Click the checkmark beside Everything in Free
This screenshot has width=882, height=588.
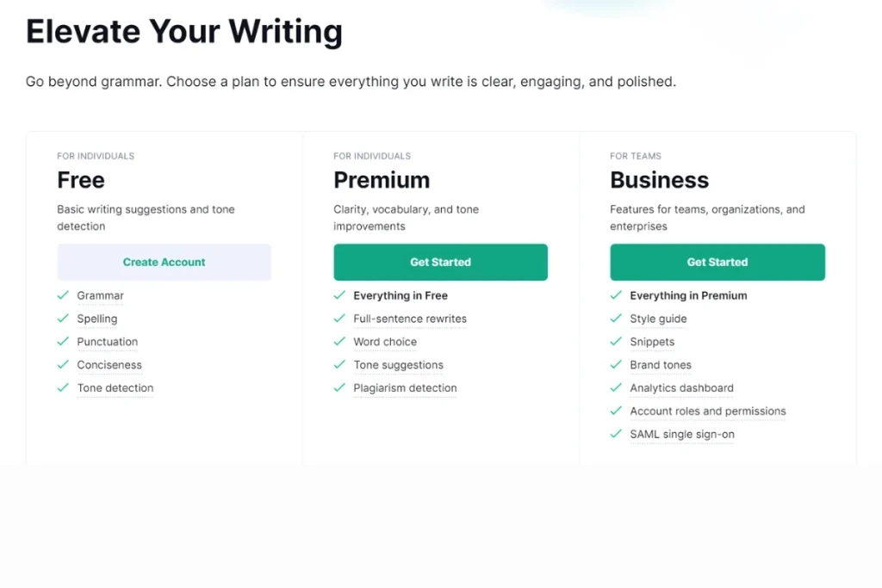point(339,295)
